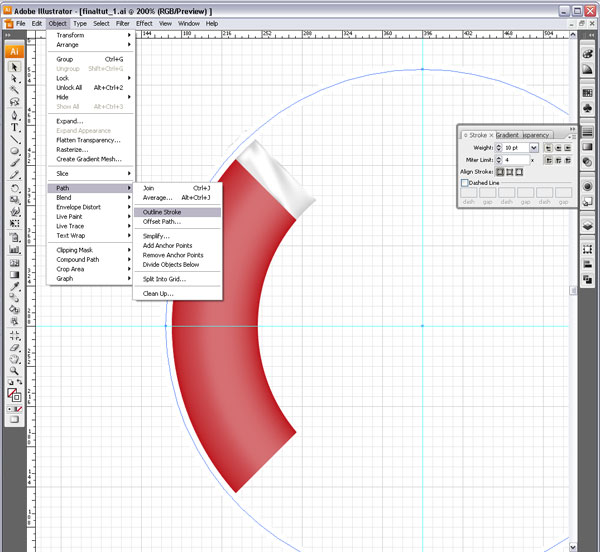Choose Round Join in Stroke panel
The height and width of the screenshot is (552, 600).
tap(558, 160)
